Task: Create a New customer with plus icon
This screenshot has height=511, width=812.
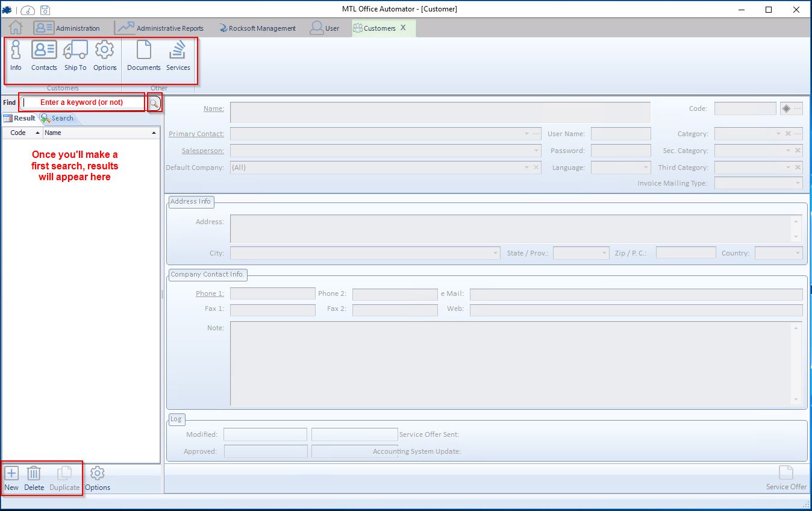Action: coord(11,478)
